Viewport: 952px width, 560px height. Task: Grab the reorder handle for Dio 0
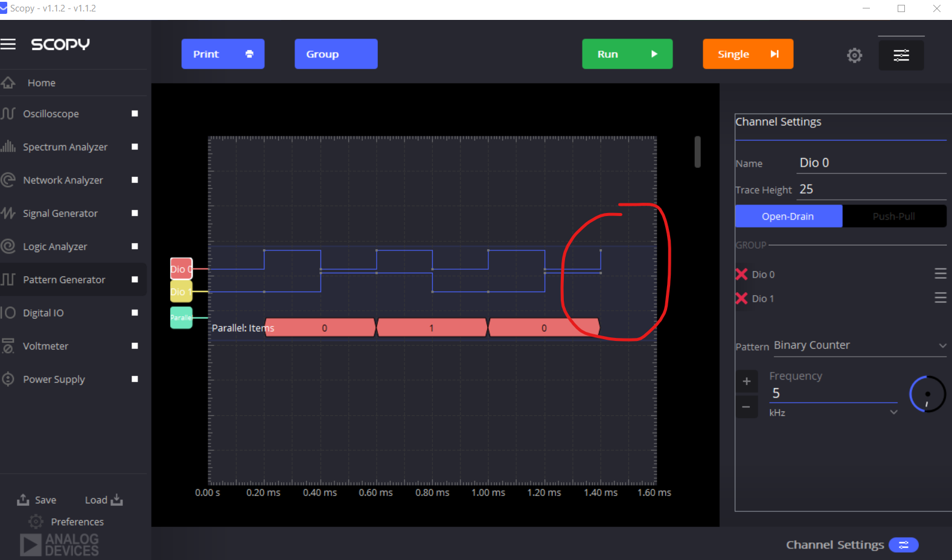click(x=940, y=273)
